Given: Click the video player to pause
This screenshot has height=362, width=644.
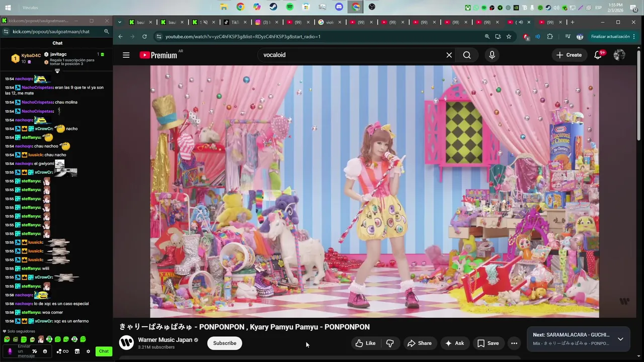Looking at the screenshot, I should pyautogui.click(x=374, y=191).
